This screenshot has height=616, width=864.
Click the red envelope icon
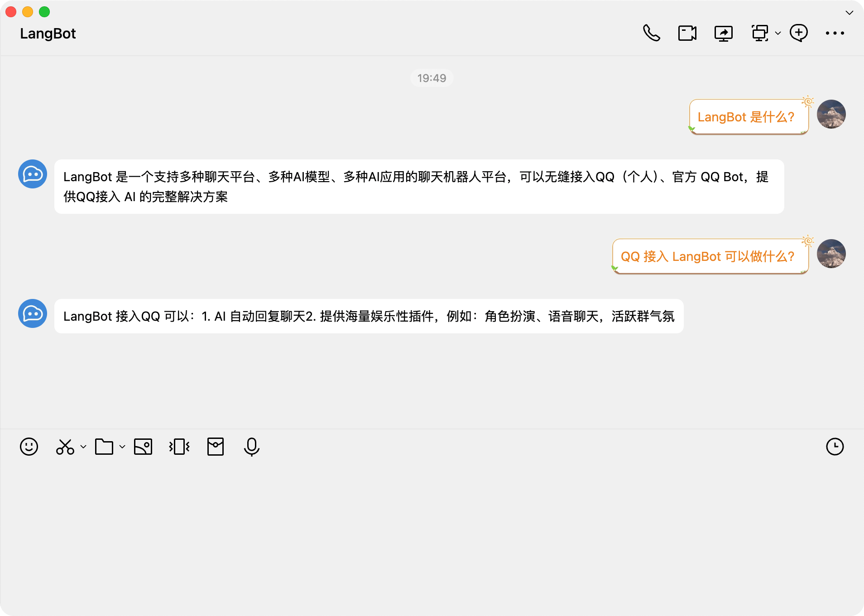click(x=216, y=447)
